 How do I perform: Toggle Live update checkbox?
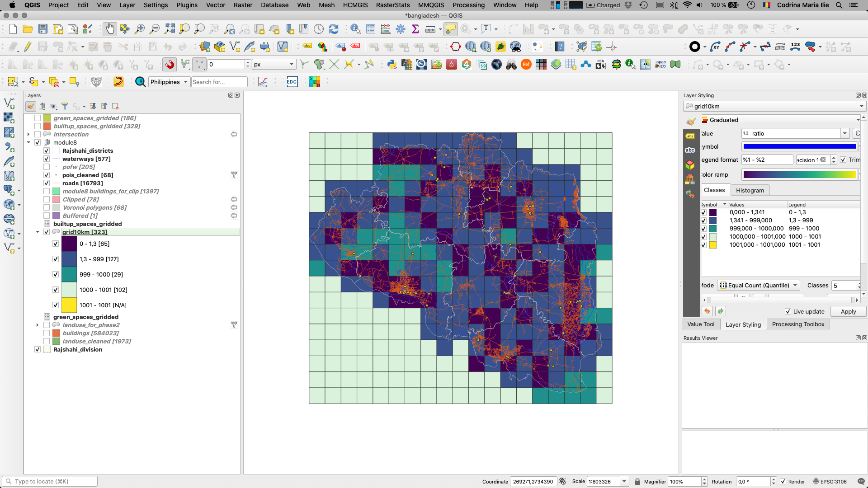point(788,312)
